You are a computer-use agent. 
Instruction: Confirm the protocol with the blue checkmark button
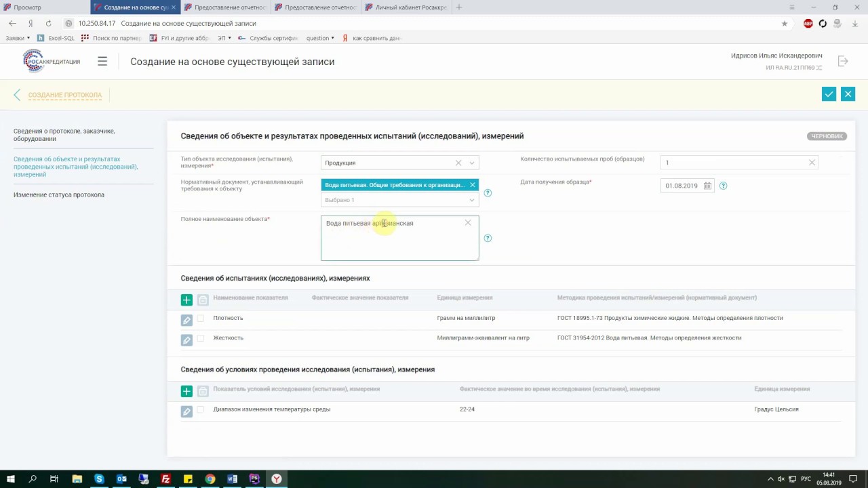coord(829,94)
